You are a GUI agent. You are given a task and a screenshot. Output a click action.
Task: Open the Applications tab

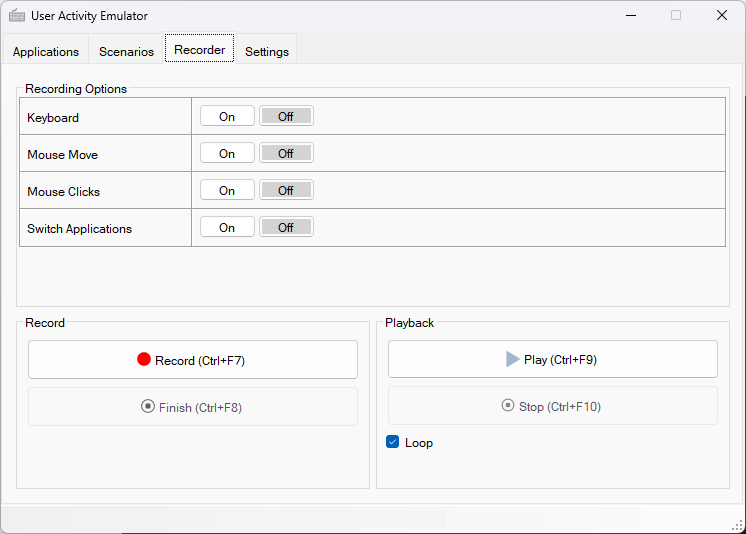pyautogui.click(x=46, y=51)
